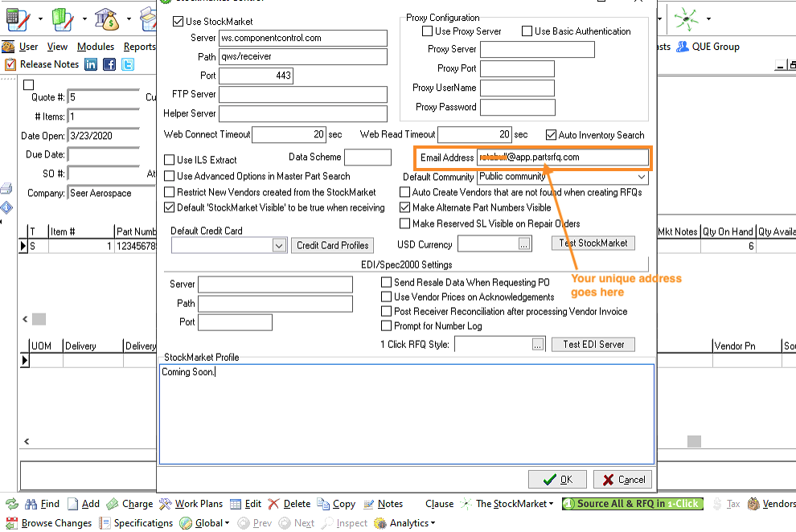Screen dimensions: 796x532
Task: Open the green cash sheet toolbar icon
Action: pyautogui.click(x=63, y=19)
